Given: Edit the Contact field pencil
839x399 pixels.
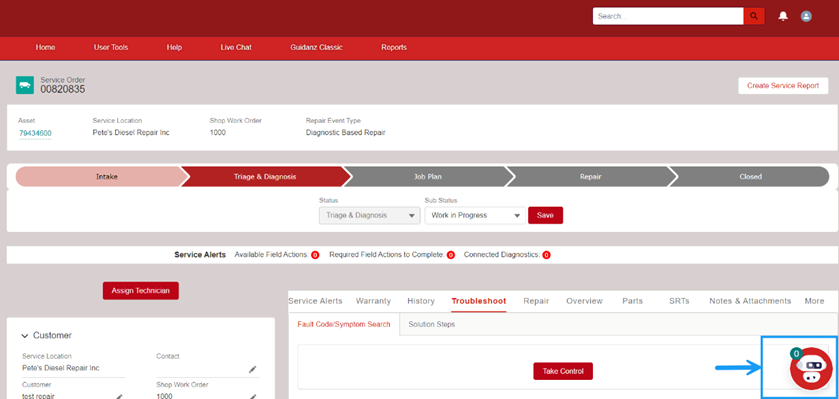Looking at the screenshot, I should pyautogui.click(x=253, y=369).
